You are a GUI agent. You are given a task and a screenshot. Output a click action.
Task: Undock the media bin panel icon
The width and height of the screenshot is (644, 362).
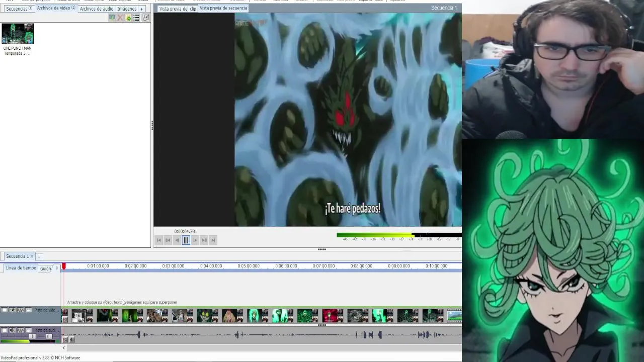146,18
